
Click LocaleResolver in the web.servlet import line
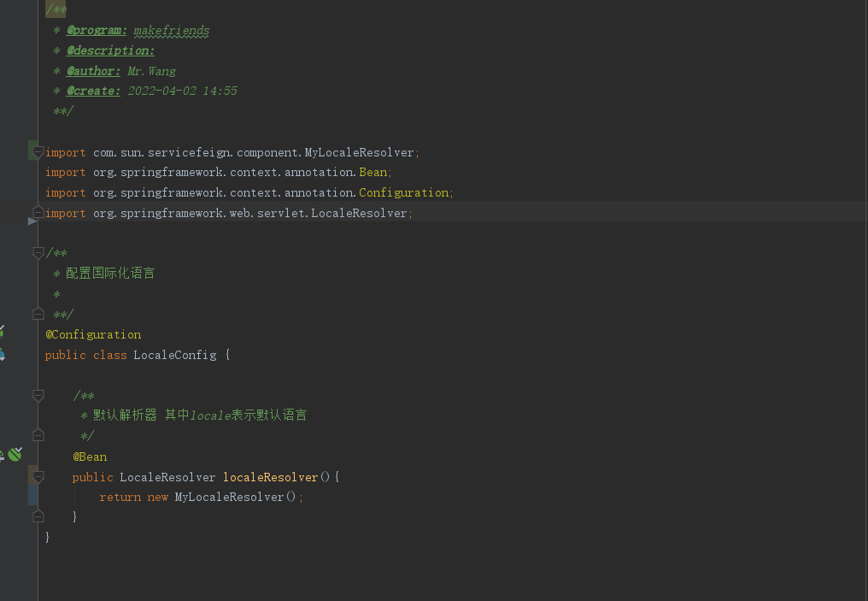(359, 213)
